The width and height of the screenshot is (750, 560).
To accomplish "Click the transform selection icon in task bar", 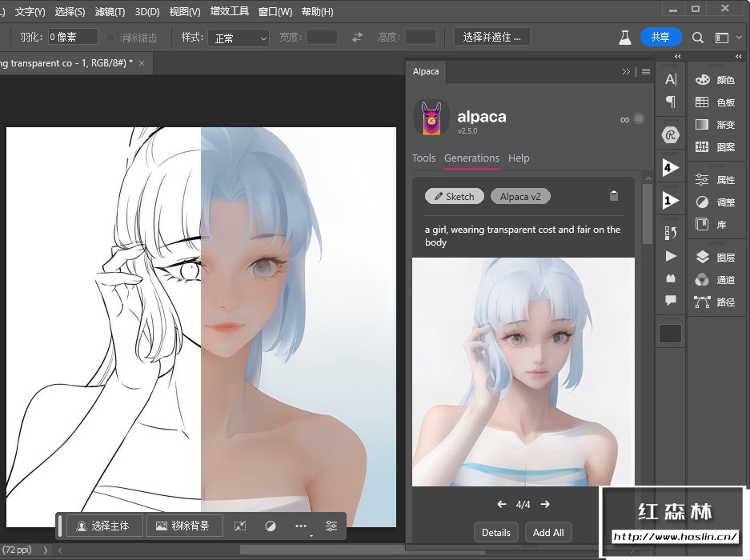I will 240,526.
